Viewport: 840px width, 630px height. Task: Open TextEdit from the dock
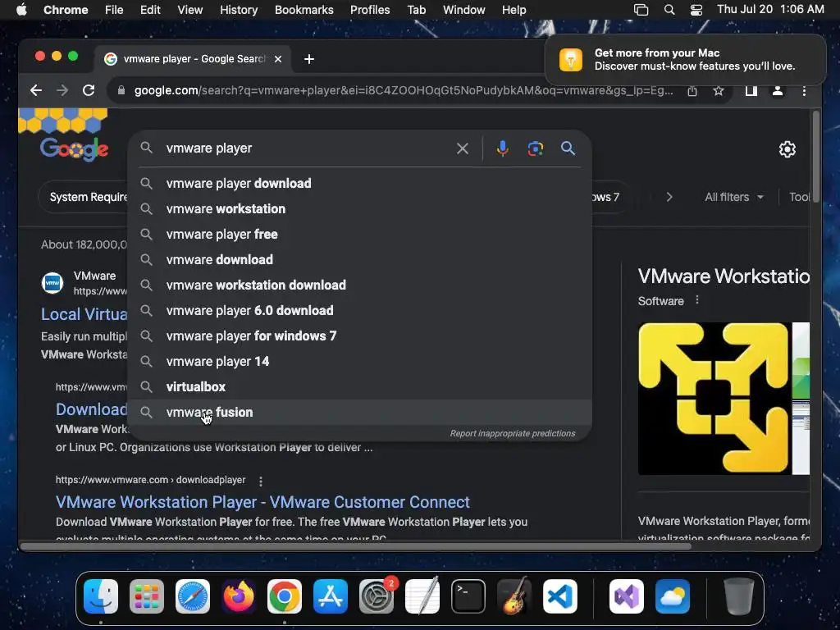422,596
